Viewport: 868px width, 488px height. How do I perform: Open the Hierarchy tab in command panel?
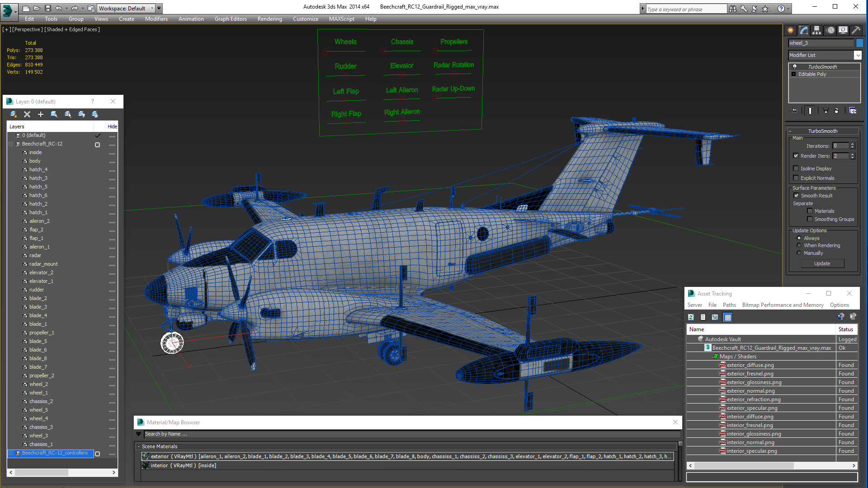tap(816, 30)
